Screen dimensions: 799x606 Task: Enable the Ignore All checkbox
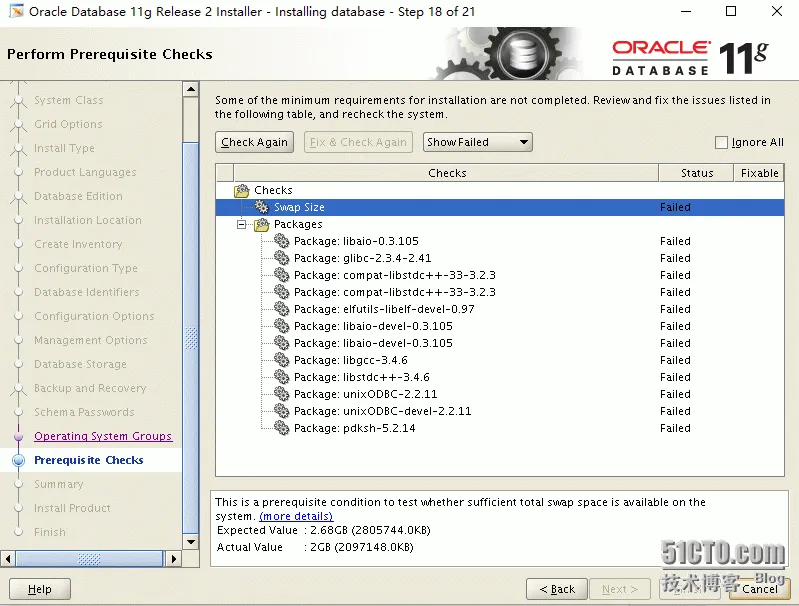(x=721, y=142)
